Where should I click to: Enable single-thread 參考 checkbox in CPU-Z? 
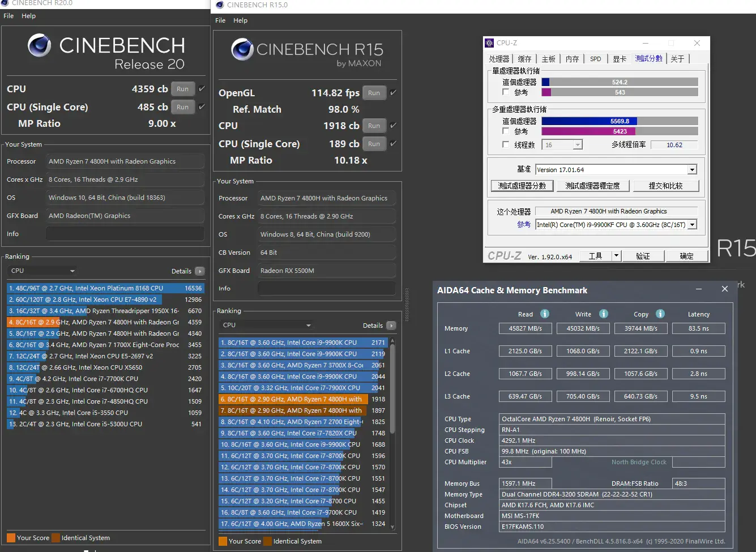pos(506,92)
